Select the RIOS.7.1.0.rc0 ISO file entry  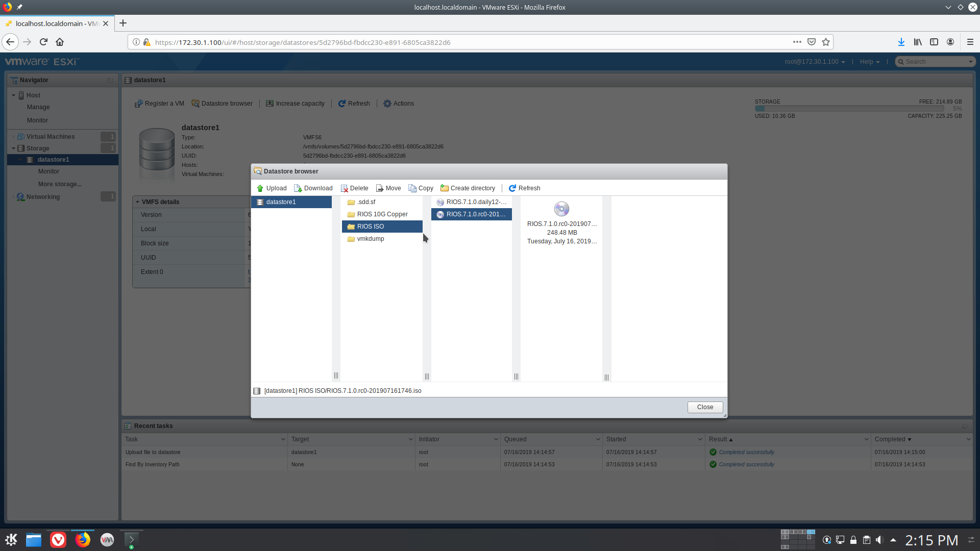click(472, 214)
